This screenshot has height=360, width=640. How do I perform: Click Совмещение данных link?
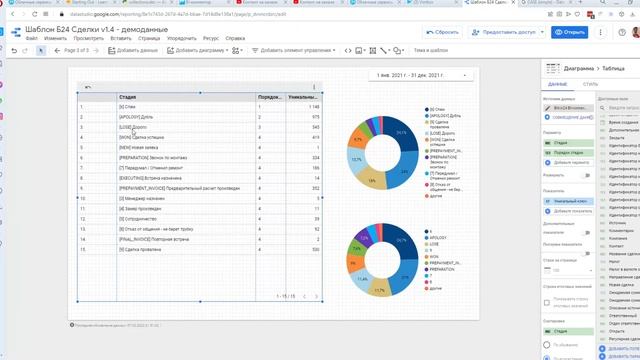coord(568,117)
